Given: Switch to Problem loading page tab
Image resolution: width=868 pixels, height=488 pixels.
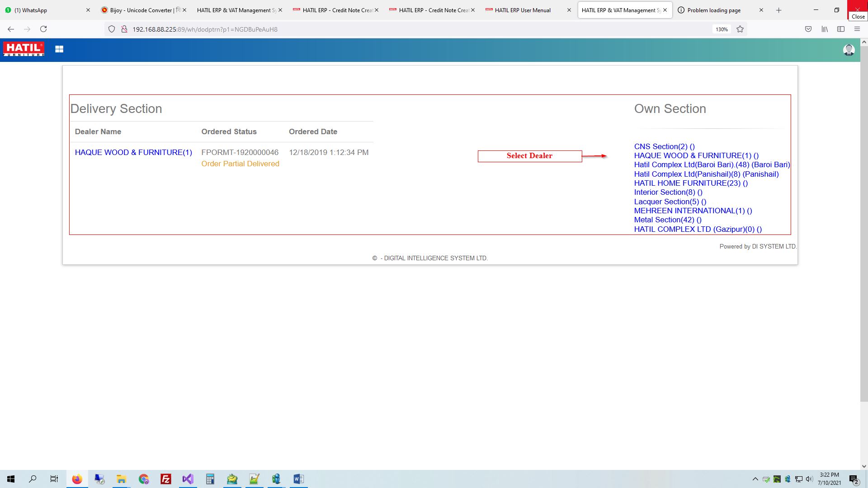Looking at the screenshot, I should pos(720,10).
